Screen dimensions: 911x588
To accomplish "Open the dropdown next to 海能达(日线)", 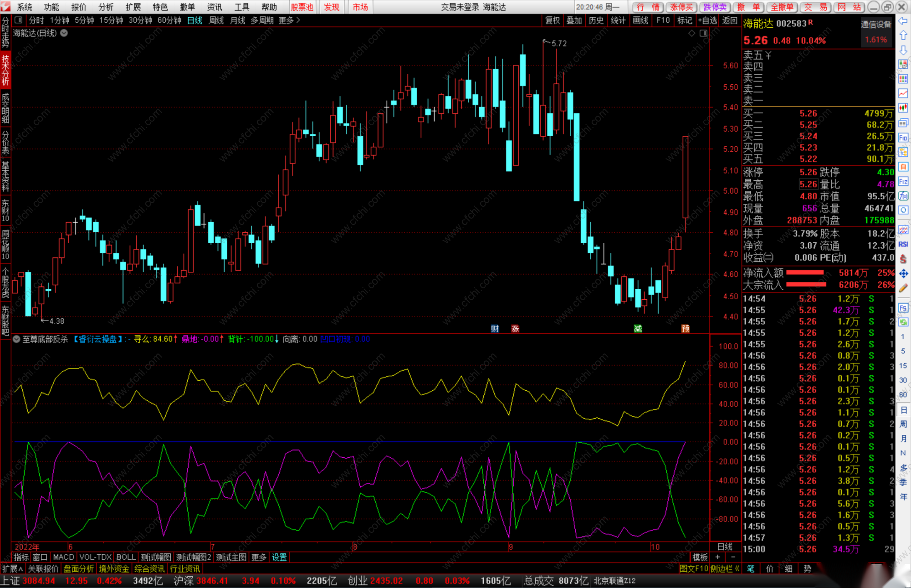I will (x=64, y=33).
